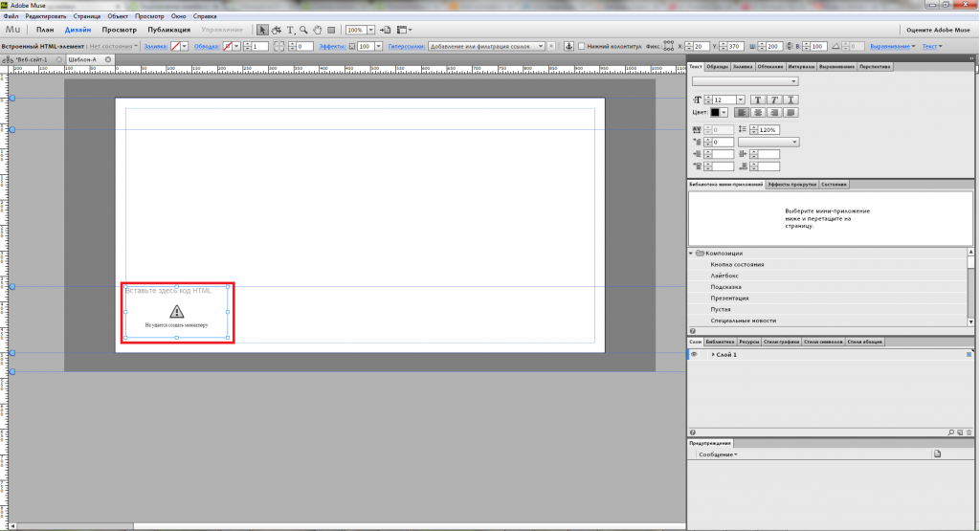
Task: Toggle visibility eye of Слой 1
Action: tap(695, 355)
